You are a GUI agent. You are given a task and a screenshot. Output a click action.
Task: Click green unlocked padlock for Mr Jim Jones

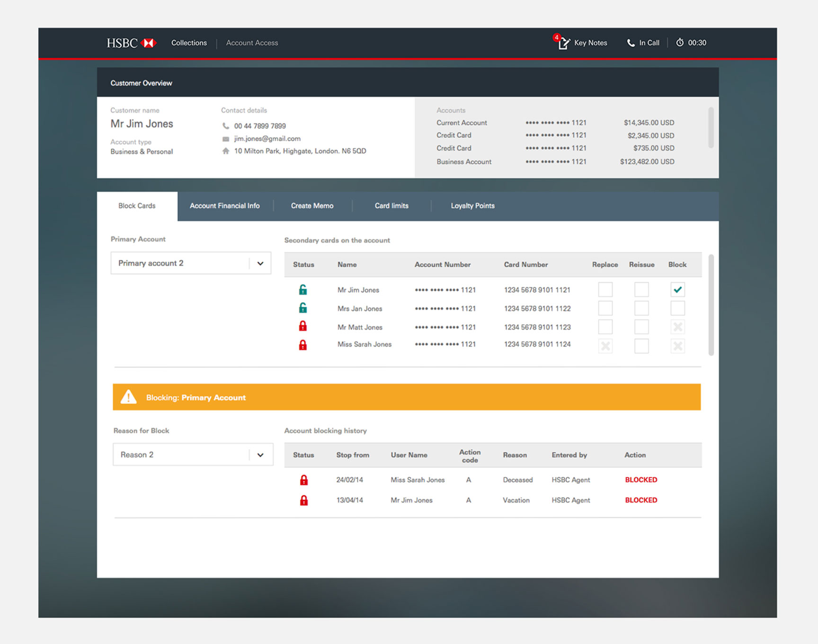pos(303,290)
